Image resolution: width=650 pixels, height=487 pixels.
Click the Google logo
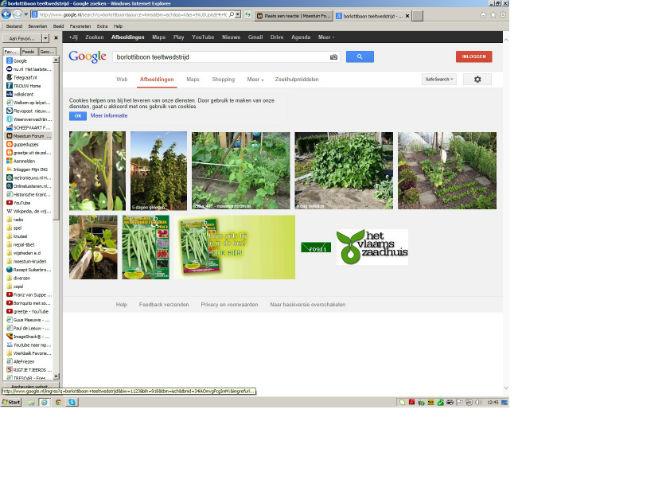87,56
